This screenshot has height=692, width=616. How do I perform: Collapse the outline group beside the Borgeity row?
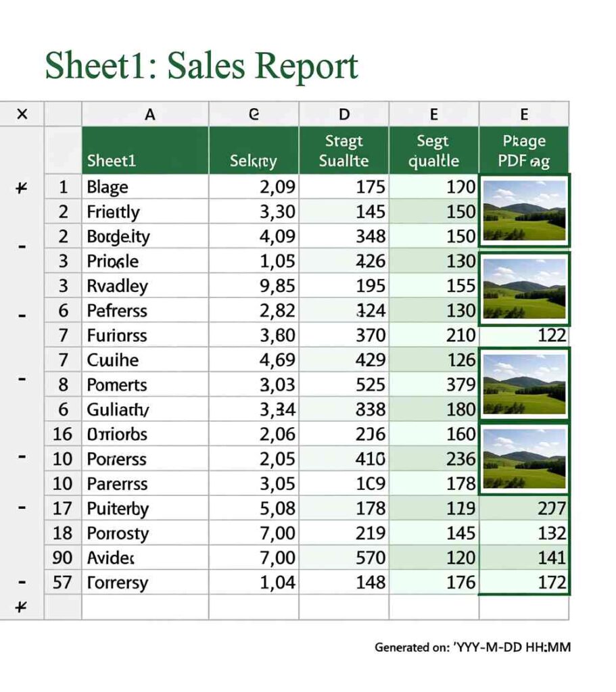coord(22,248)
